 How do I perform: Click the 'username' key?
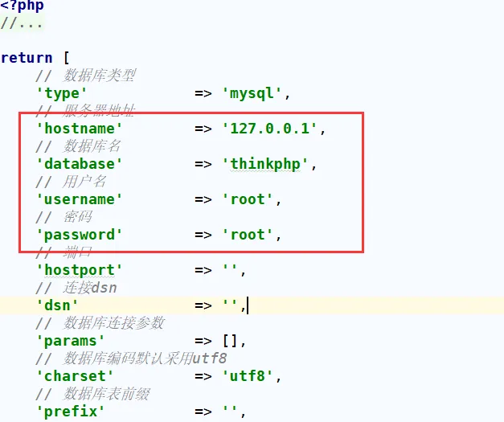click(80, 199)
